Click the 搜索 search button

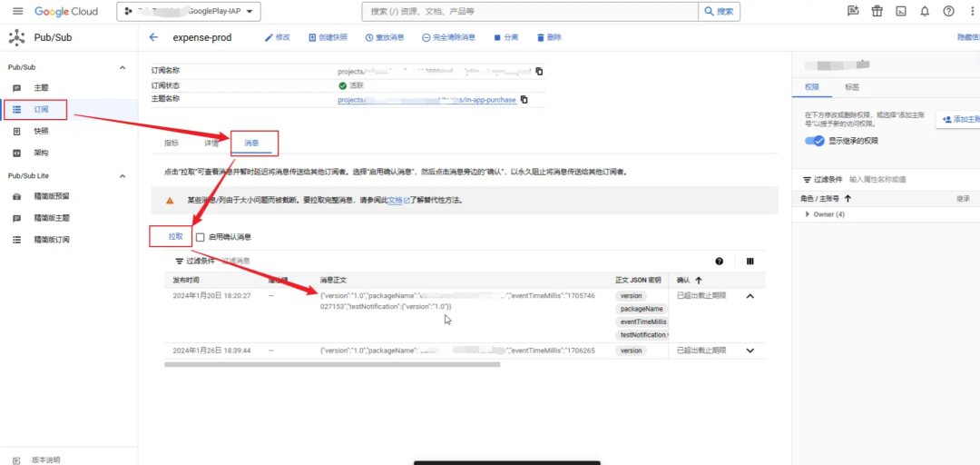(x=720, y=11)
